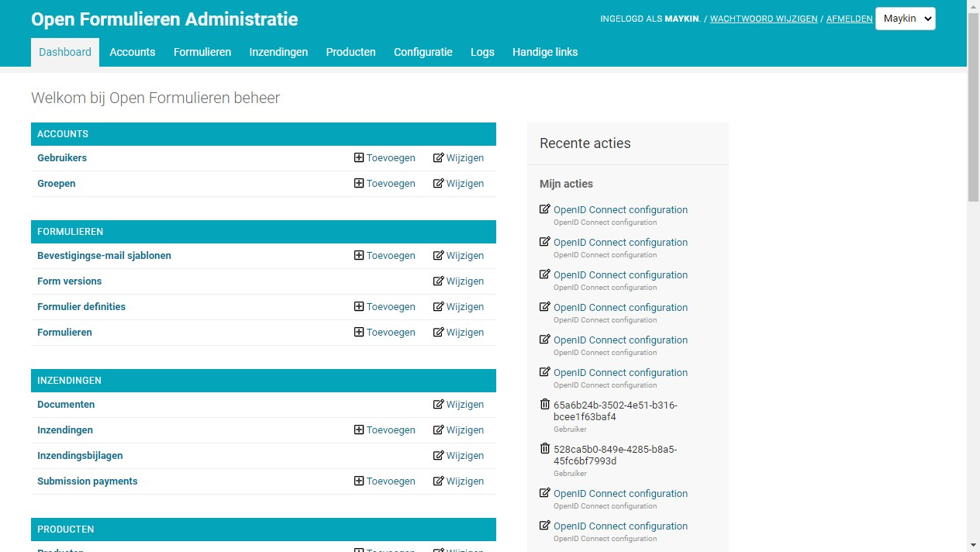Viewport: 980px width, 552px height.
Task: Open the Producten menu in navigation bar
Action: tap(350, 52)
